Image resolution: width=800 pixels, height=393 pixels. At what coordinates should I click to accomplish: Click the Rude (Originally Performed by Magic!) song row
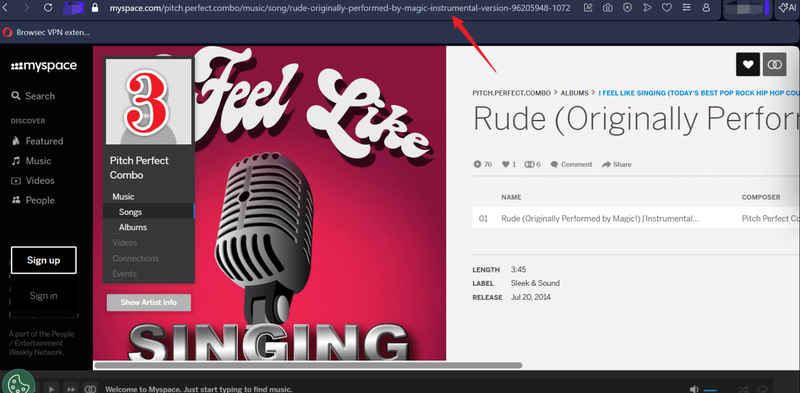[x=636, y=218]
